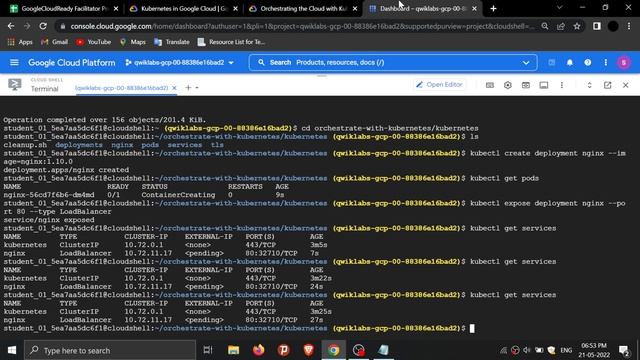Switch to Kubernetes in Google Cloud tab
The height and width of the screenshot is (360, 640).
[x=184, y=9]
